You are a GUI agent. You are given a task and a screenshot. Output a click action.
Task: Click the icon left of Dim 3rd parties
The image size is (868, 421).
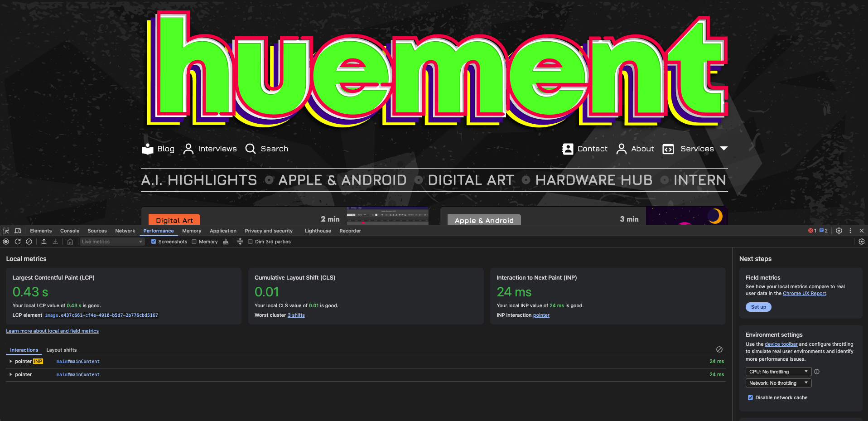click(x=240, y=242)
